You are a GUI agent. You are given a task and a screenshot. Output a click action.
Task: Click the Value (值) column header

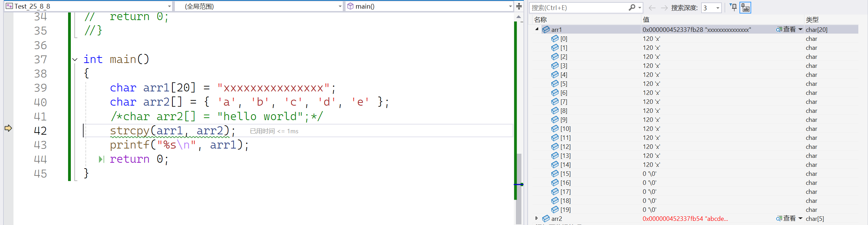[646, 20]
